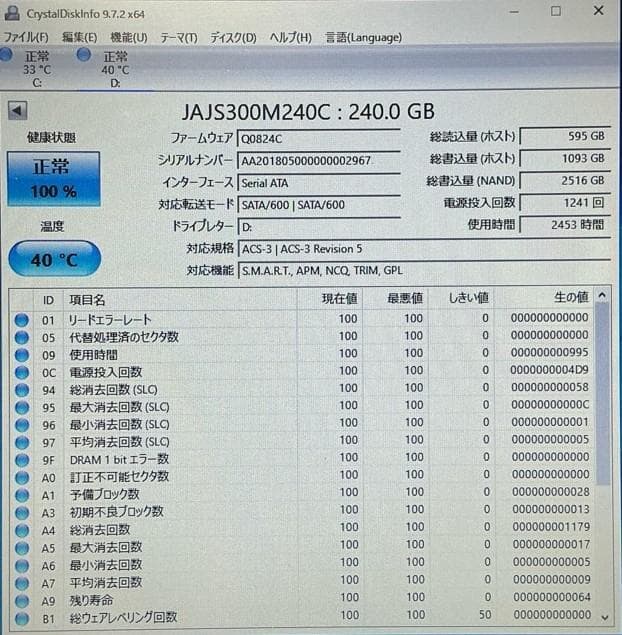622x635 pixels.
Task: Click status icon for row 05 代替処理済のセクタ数
Action: 21,337
